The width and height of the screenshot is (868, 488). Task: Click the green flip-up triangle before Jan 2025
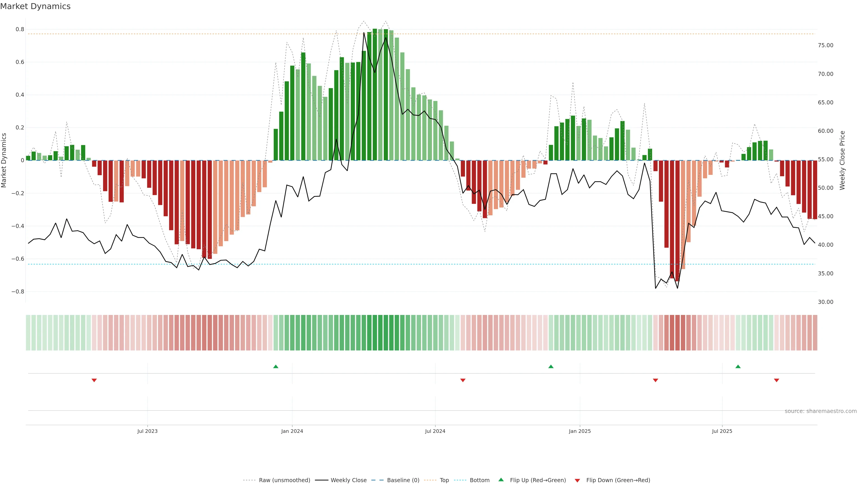pyautogui.click(x=551, y=366)
